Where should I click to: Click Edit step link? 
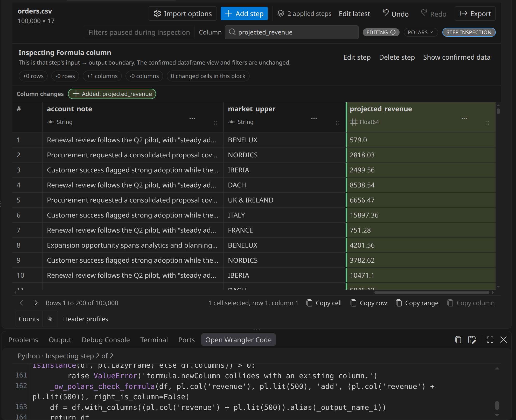[357, 57]
